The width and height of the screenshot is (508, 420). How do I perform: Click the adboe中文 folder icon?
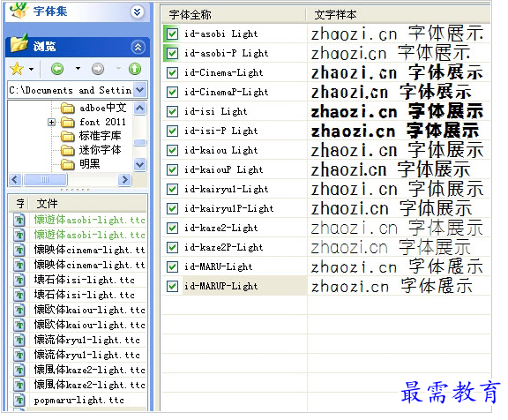(x=67, y=108)
